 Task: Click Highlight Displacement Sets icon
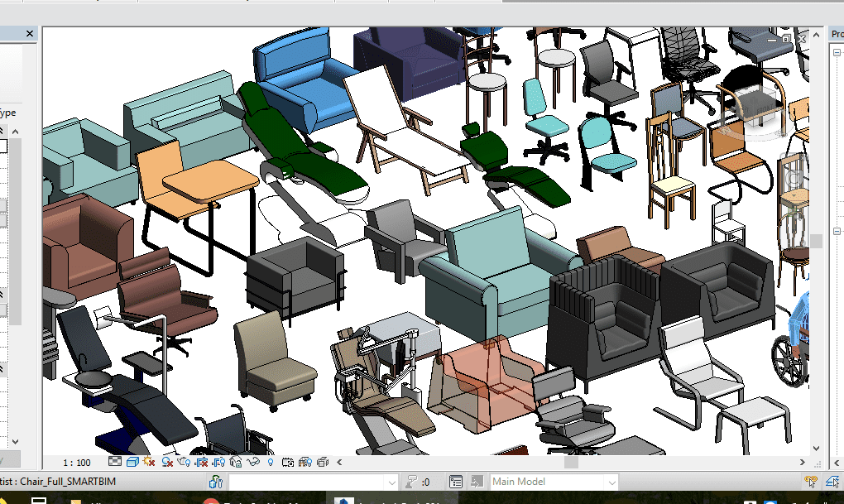(x=324, y=462)
